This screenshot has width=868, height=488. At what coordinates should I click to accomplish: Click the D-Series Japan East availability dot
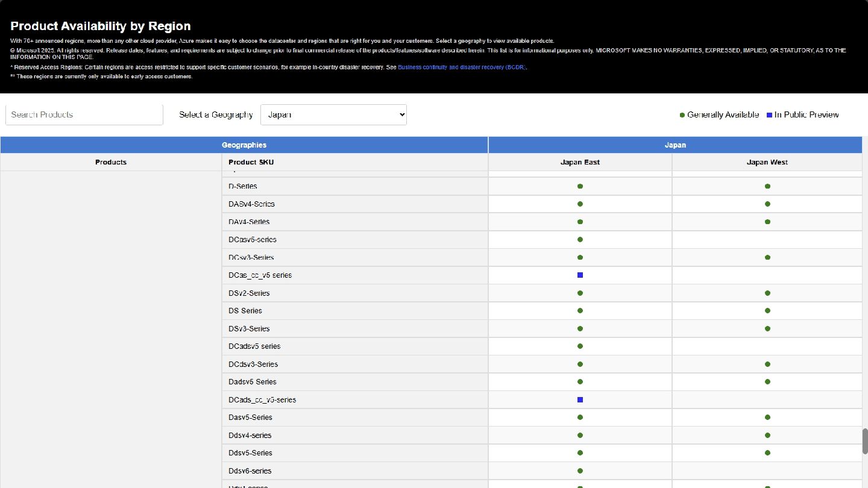click(580, 186)
